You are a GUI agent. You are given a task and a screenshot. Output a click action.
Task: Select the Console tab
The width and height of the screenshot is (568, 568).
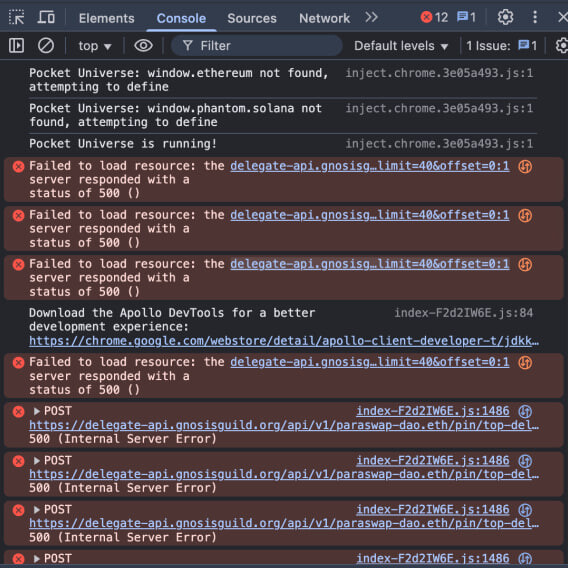point(181,18)
